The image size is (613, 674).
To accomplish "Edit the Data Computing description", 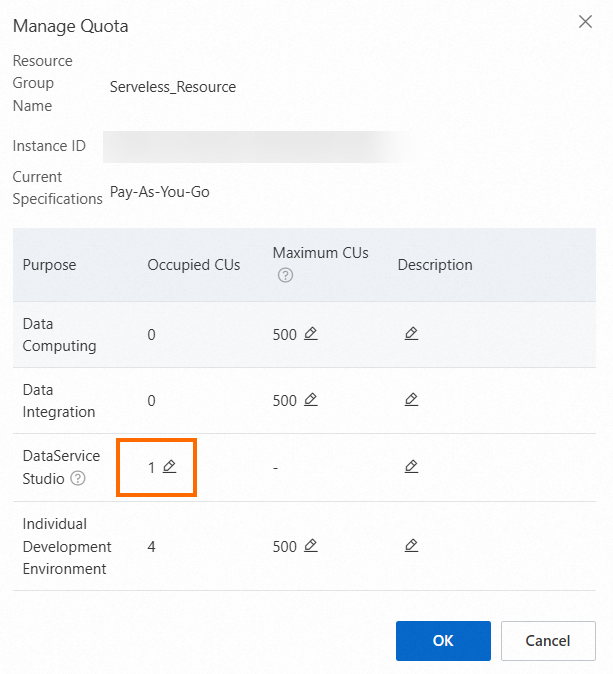I will click(411, 334).
